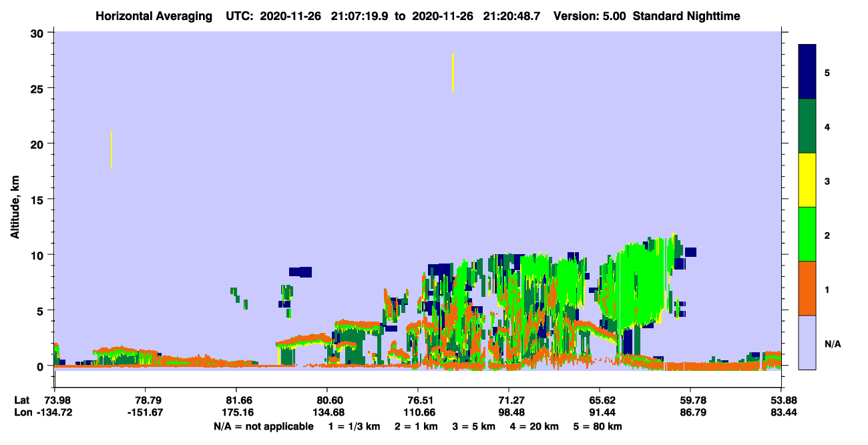868x445 pixels.
Task: Click the orange colorbar segment labeled 1
Action: [x=807, y=288]
